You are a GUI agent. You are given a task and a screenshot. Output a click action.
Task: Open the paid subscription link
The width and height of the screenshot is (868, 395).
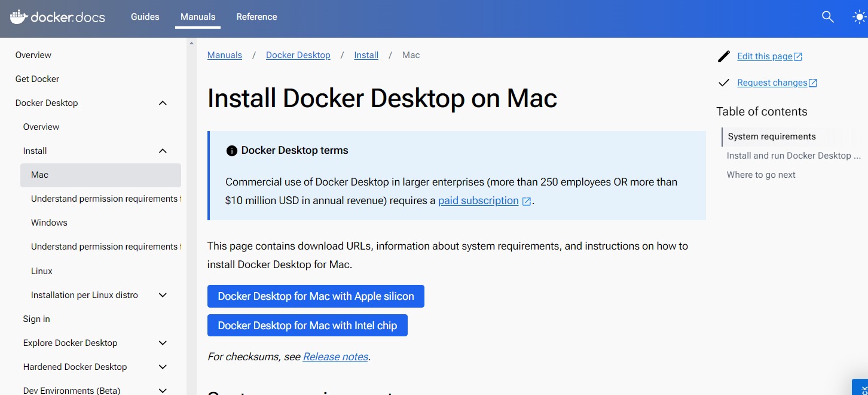pos(478,200)
